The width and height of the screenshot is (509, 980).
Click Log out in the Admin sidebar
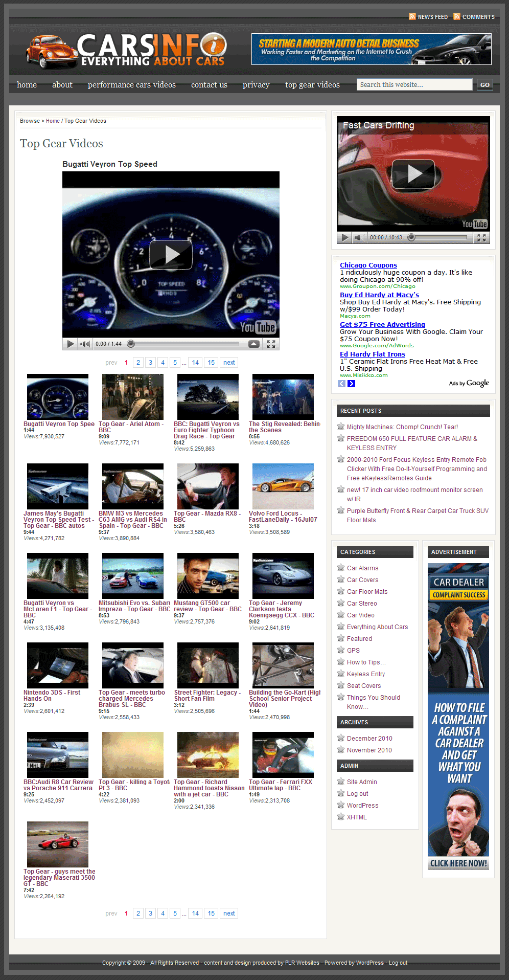[x=357, y=794]
